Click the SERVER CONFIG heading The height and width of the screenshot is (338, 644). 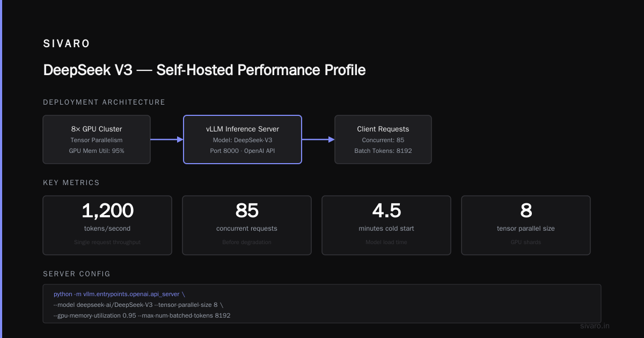pos(77,274)
